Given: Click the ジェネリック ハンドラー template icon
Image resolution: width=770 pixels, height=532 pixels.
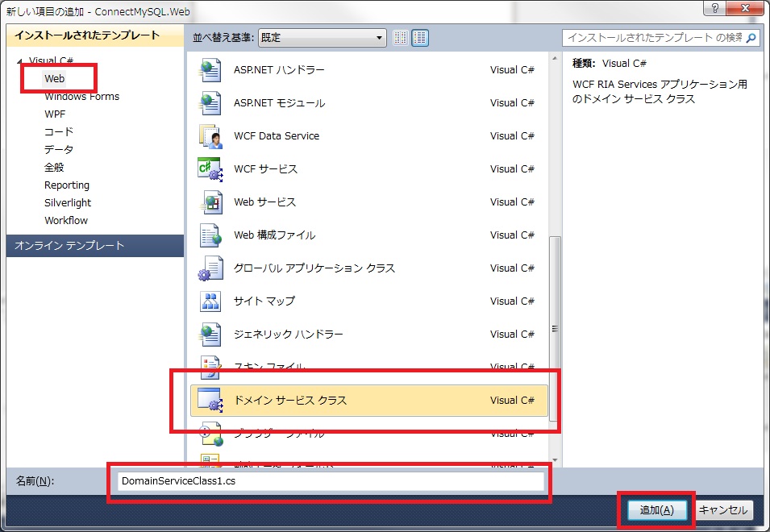Looking at the screenshot, I should [210, 335].
